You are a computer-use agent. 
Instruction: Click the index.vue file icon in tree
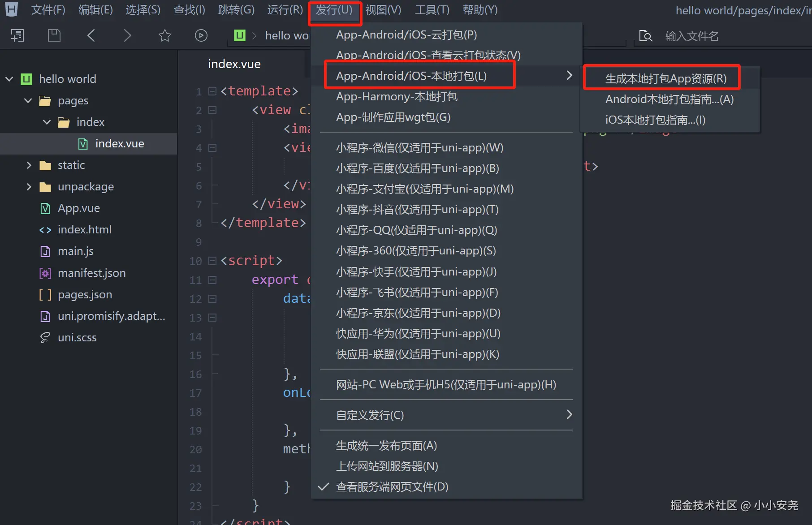83,144
